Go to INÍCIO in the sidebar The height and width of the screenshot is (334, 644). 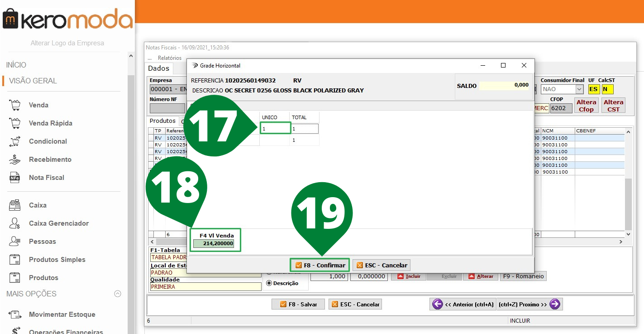pos(16,65)
